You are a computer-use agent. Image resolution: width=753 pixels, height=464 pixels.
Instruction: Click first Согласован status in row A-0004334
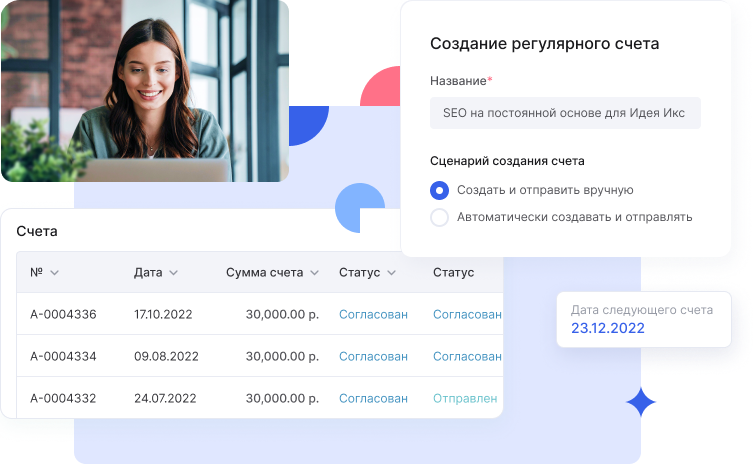(373, 356)
